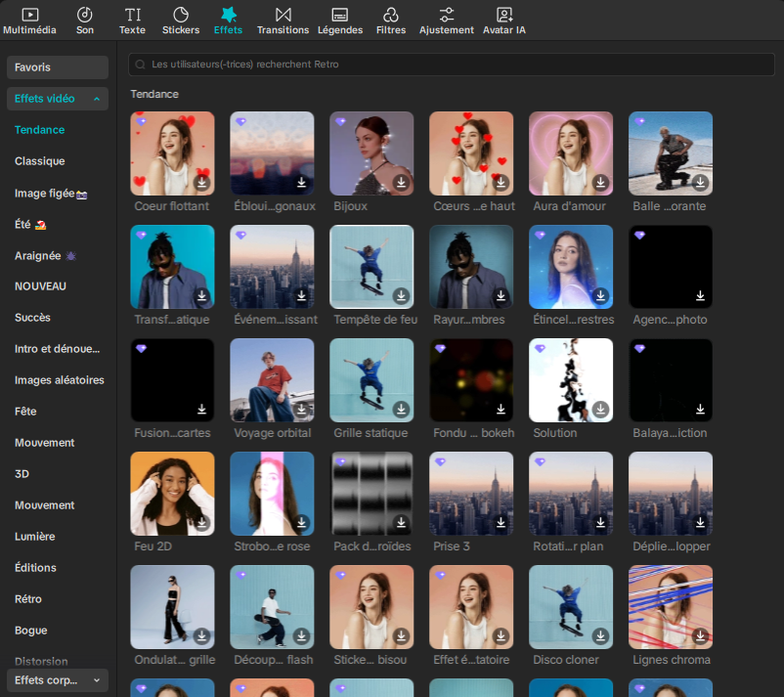Download the Fondu ... bokeh effect
Image resolution: width=784 pixels, height=697 pixels.
501,410
